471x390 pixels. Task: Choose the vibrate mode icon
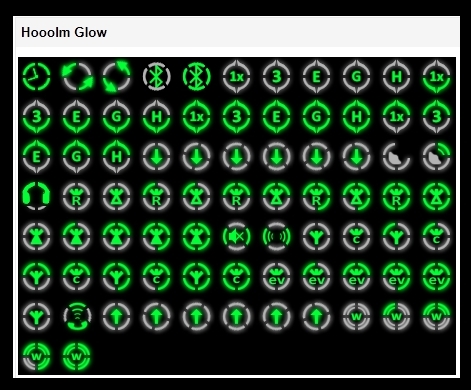277,237
